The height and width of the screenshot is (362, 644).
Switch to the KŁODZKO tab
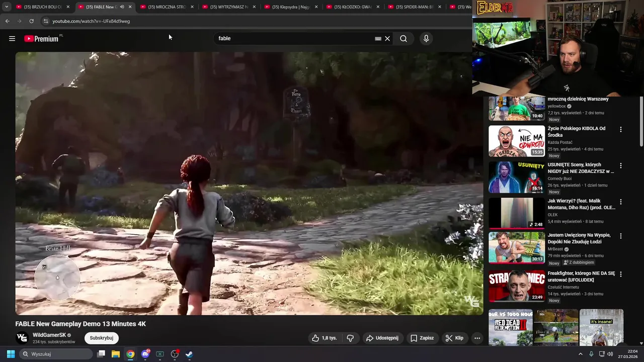[354, 7]
